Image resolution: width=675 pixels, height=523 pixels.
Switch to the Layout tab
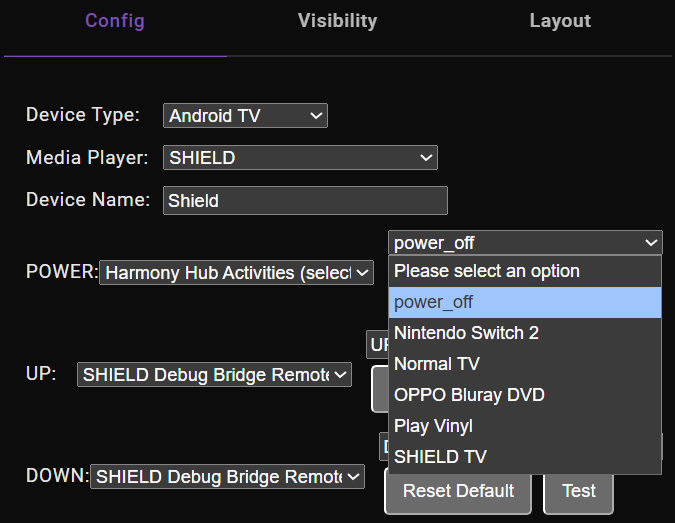(560, 21)
